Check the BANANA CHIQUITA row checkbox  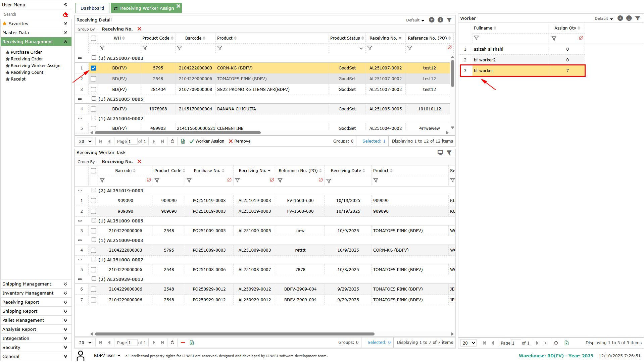coord(94,109)
